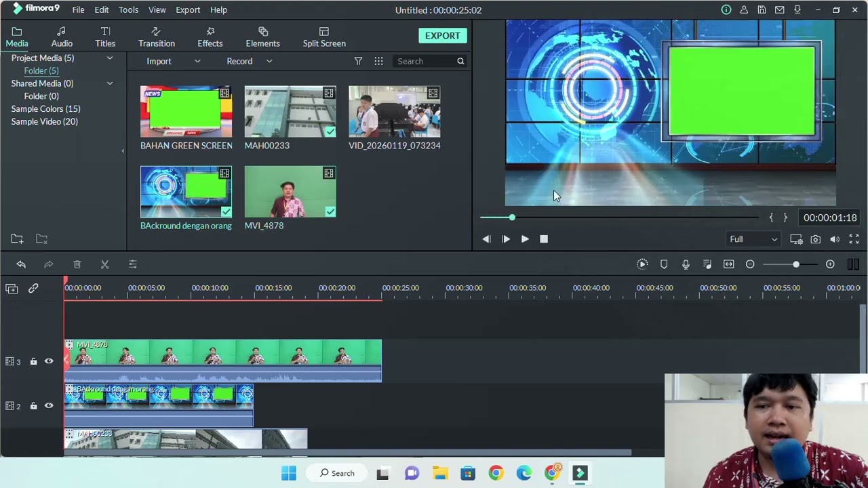
Task: Click the add new folder icon
Action: click(17, 239)
